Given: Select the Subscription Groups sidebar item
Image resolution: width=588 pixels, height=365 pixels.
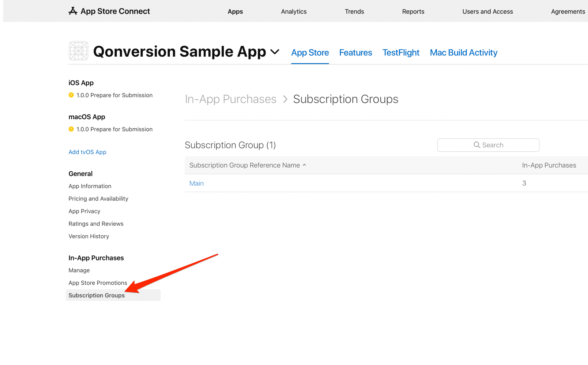Looking at the screenshot, I should pyautogui.click(x=96, y=295).
